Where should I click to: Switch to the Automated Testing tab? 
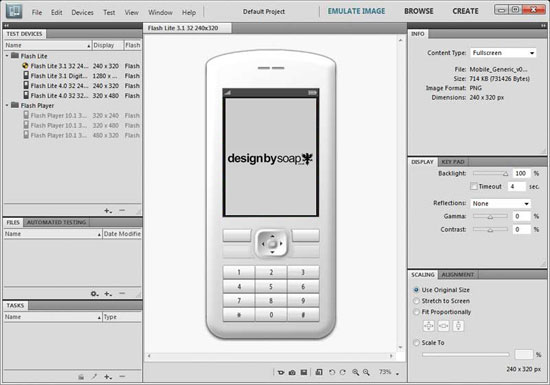point(56,222)
